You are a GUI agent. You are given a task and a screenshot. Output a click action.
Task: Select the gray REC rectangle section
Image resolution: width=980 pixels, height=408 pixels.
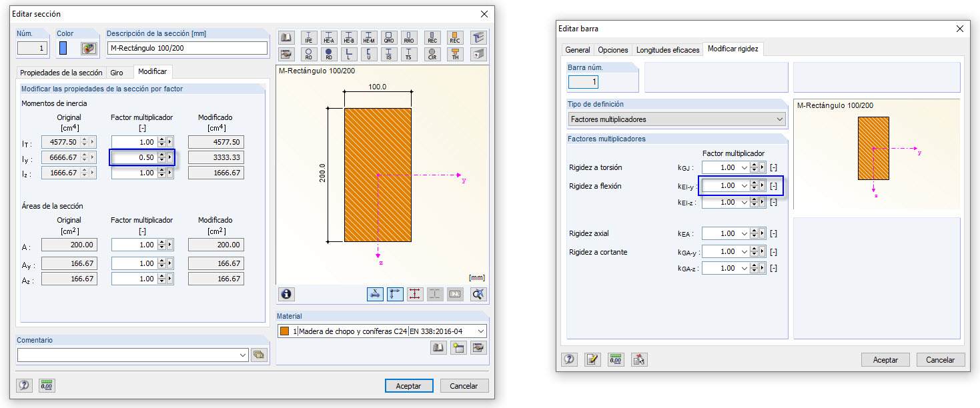pyautogui.click(x=432, y=37)
